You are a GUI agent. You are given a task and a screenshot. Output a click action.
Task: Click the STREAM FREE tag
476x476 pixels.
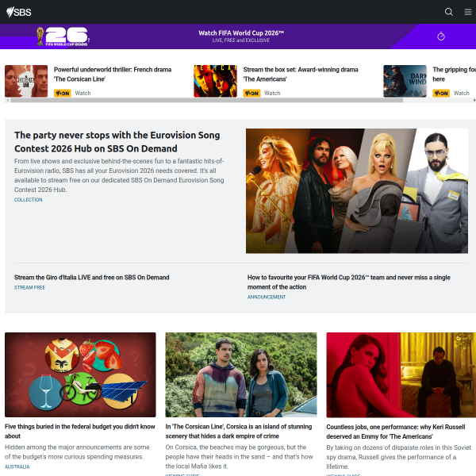click(x=29, y=287)
